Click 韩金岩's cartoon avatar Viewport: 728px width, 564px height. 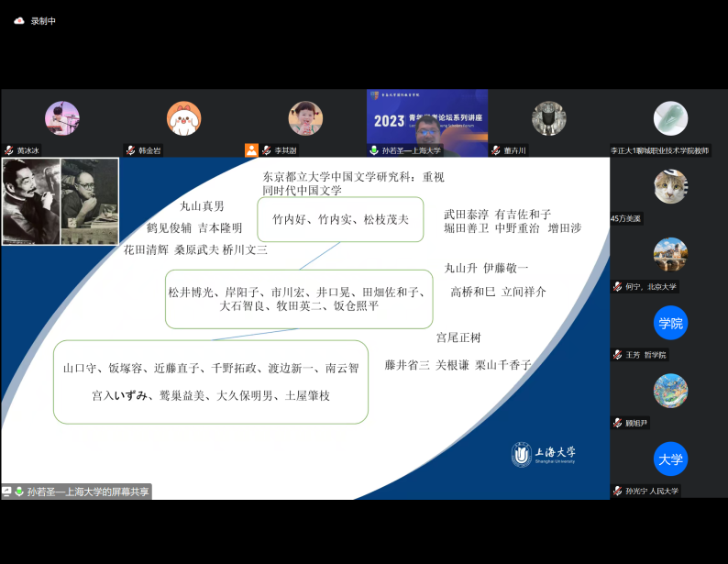click(184, 118)
